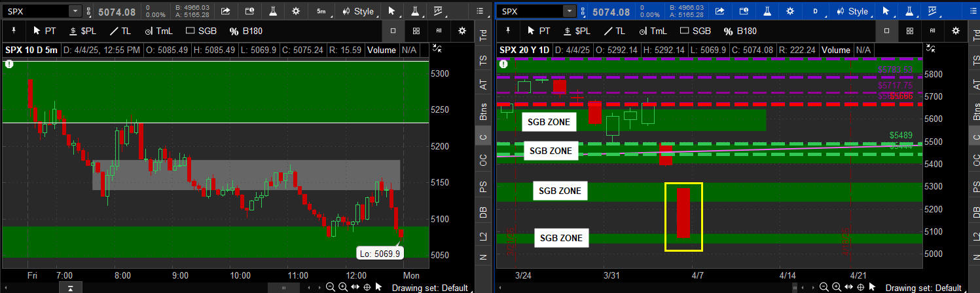The height and width of the screenshot is (293, 980).
Task: Expand the SPX symbol dropdown in left chart
Action: 75,11
